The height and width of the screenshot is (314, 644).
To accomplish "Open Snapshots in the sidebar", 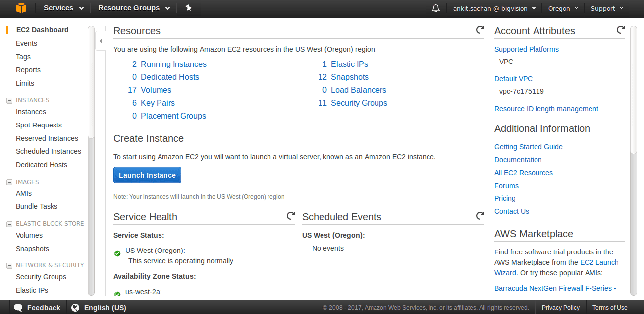I will [x=32, y=249].
